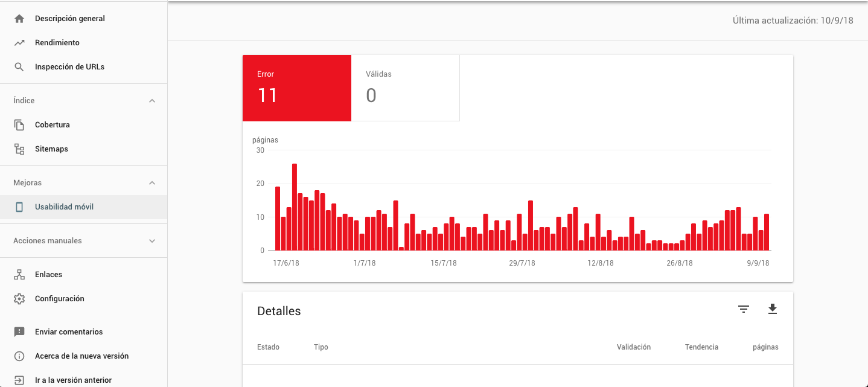This screenshot has height=387, width=868.
Task: Click the home icon beside Descripción general
Action: (x=19, y=19)
